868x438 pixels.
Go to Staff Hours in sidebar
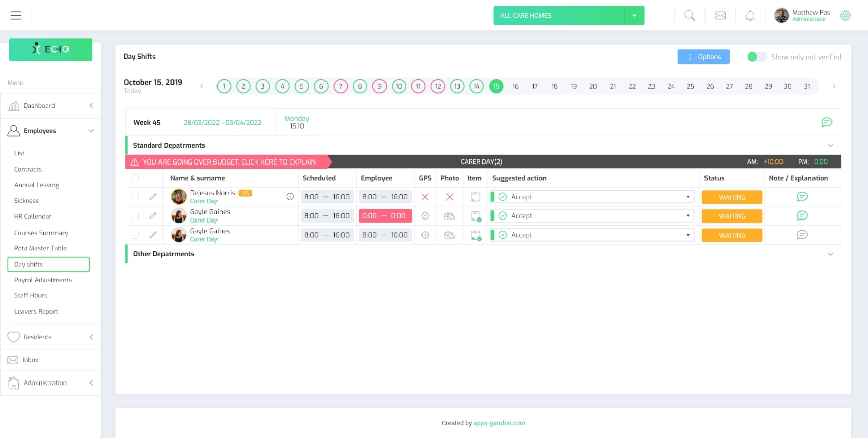31,295
